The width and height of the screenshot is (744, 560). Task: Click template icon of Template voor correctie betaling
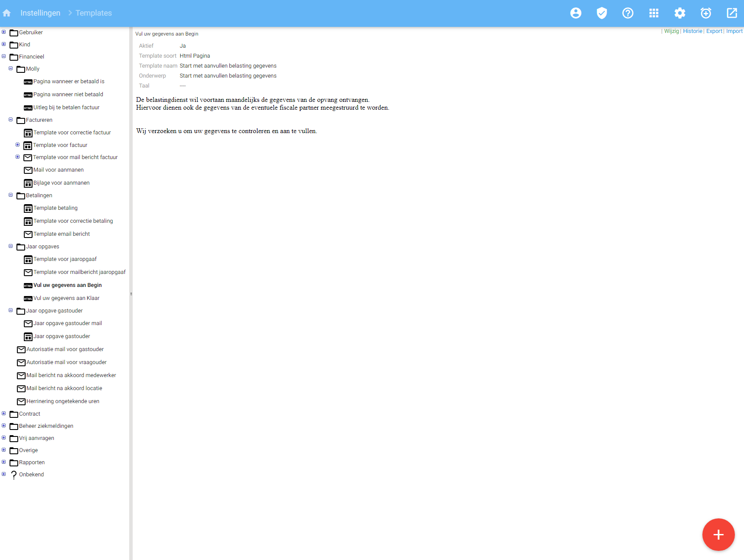[28, 221]
